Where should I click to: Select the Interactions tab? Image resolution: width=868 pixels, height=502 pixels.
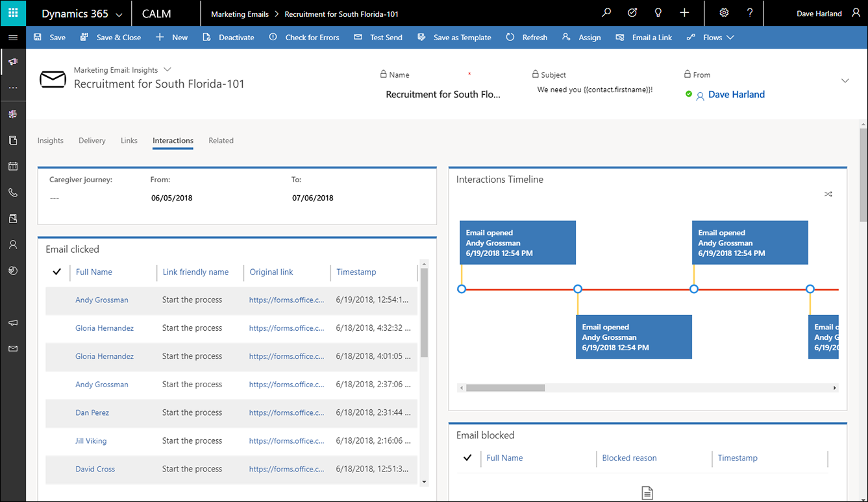point(173,140)
